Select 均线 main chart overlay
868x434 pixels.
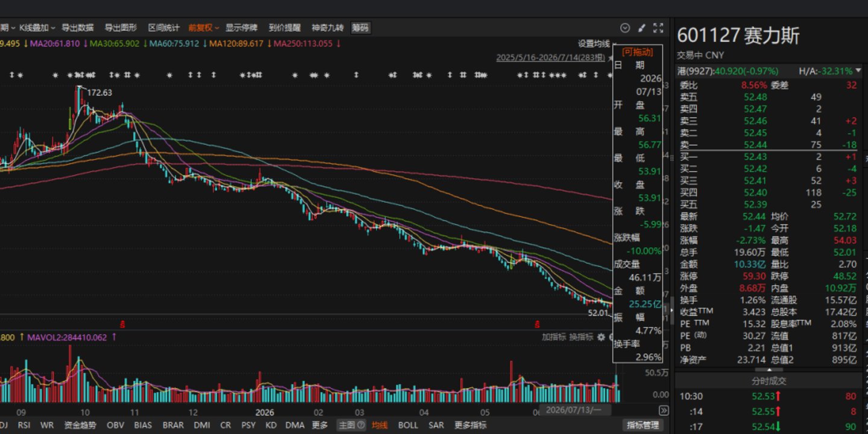pyautogui.click(x=380, y=425)
